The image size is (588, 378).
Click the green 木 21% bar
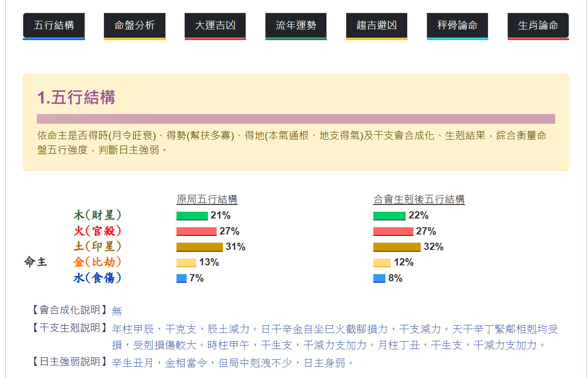point(192,216)
